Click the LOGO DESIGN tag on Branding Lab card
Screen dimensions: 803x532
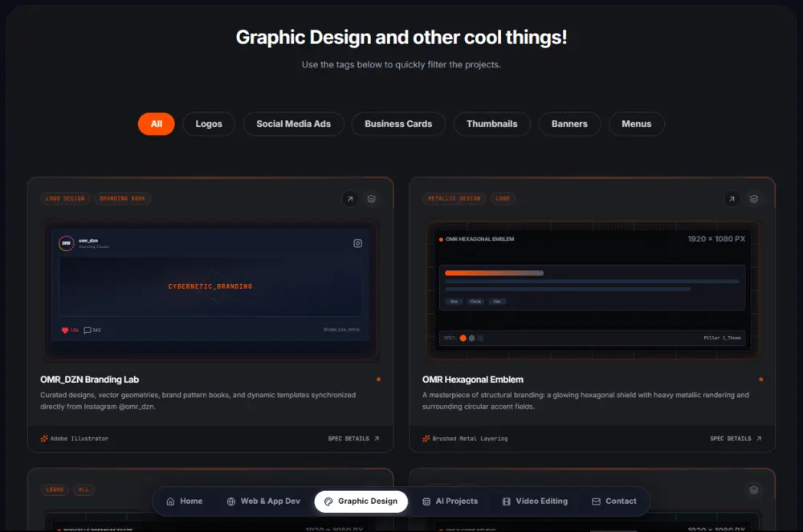[65, 198]
